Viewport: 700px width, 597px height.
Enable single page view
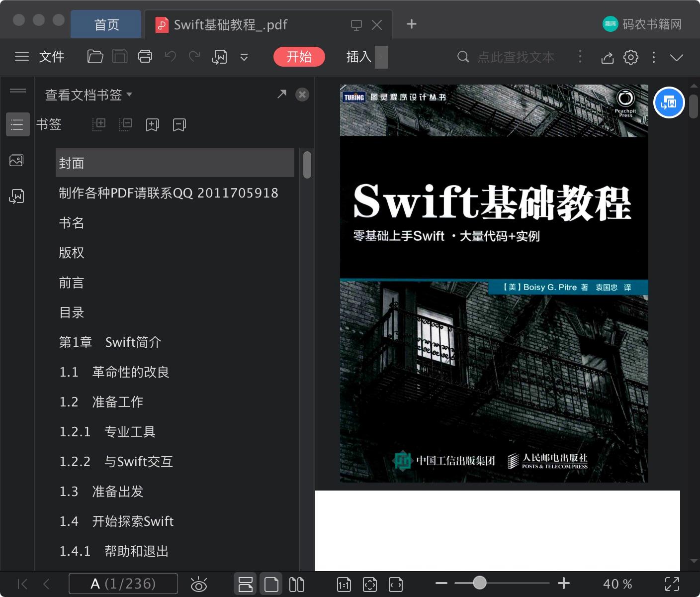[271, 584]
